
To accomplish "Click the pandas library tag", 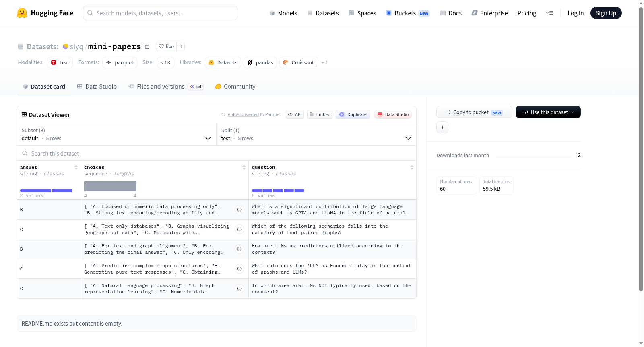I will (x=260, y=62).
